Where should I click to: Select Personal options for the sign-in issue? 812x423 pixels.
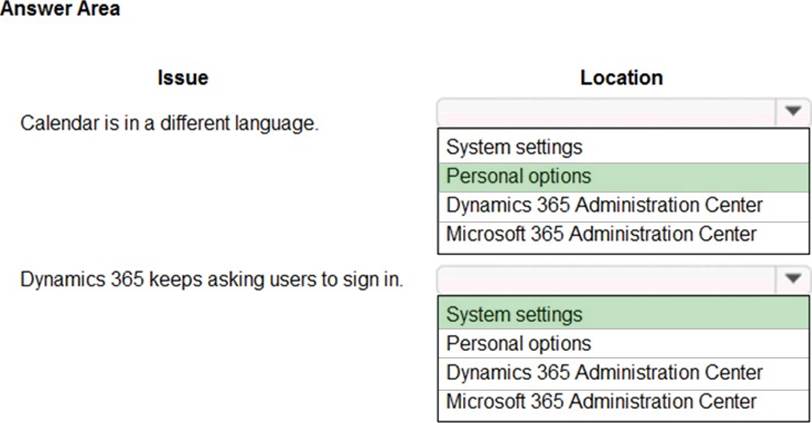point(518,343)
